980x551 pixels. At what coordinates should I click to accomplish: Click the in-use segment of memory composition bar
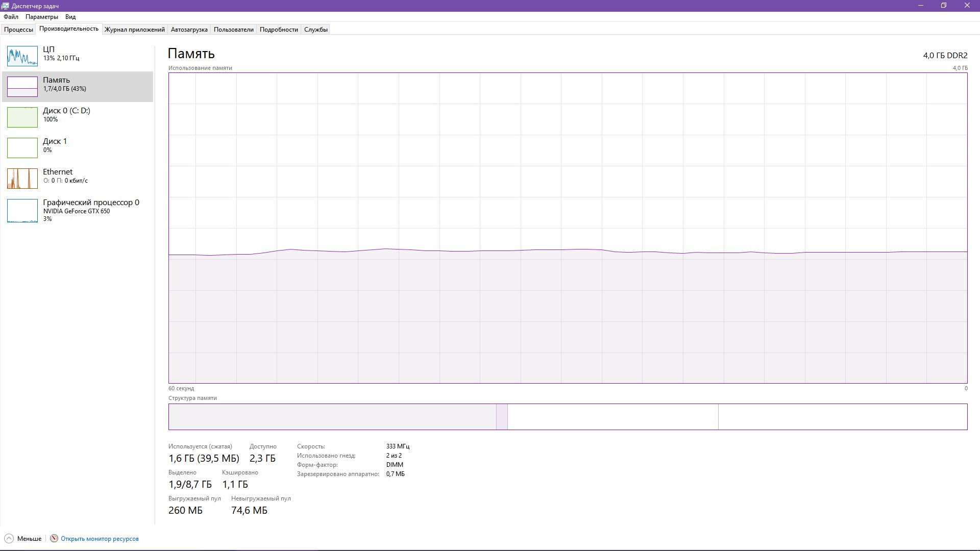(x=332, y=417)
